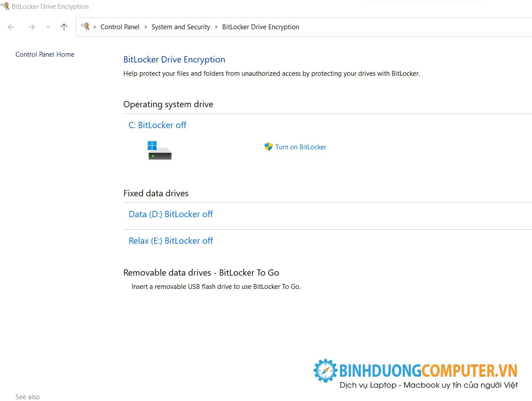
Task: Click the address bar field
Action: [304, 27]
